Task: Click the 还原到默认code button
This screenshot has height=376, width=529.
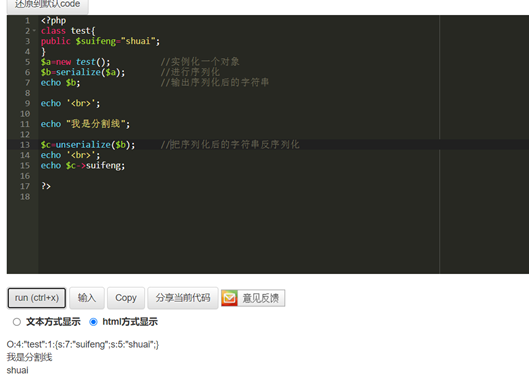Action: pos(48,5)
